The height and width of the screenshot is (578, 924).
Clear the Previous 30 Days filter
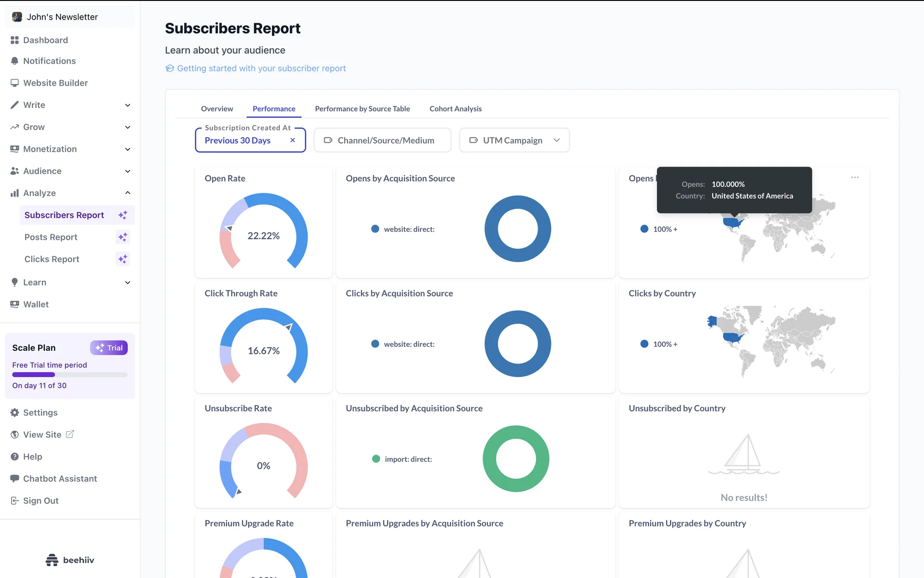[x=293, y=140]
